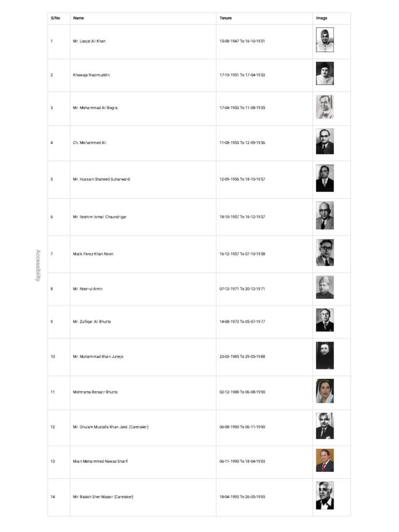Screen dimensions: 399x532
Task: Select the row 13 color portrait
Action: coord(325,460)
